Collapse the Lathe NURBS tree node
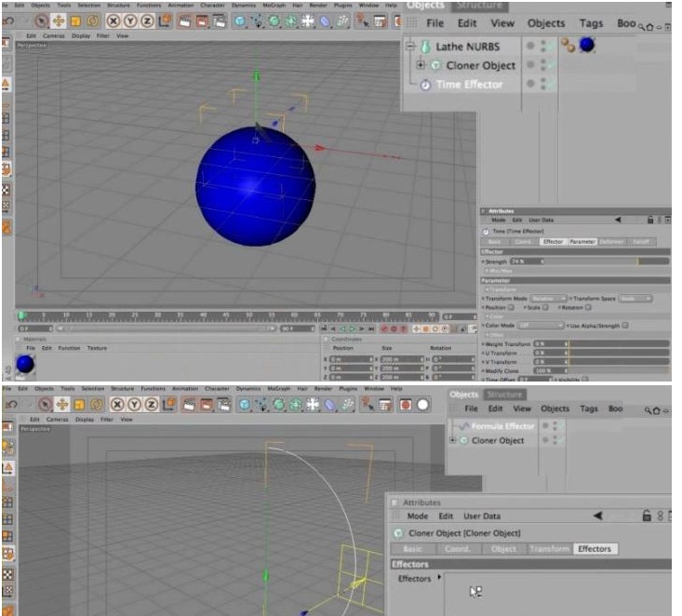Screen dimensions: 682x616 [410, 46]
